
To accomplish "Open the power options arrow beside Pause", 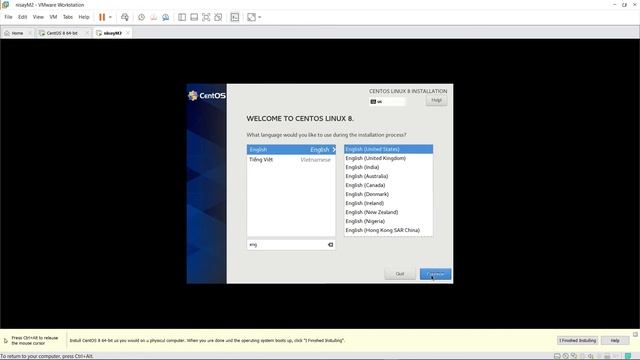I will (110, 17).
